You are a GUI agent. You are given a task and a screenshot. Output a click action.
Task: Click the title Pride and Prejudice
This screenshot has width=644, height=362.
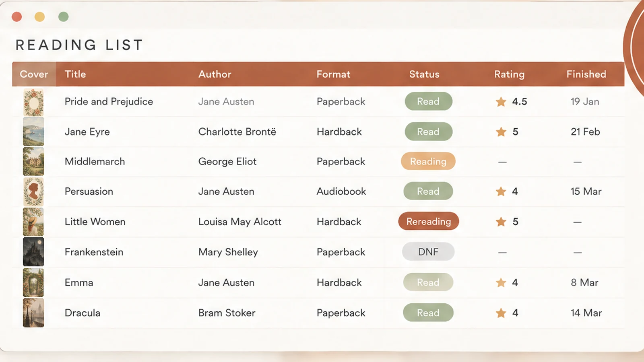[109, 102]
